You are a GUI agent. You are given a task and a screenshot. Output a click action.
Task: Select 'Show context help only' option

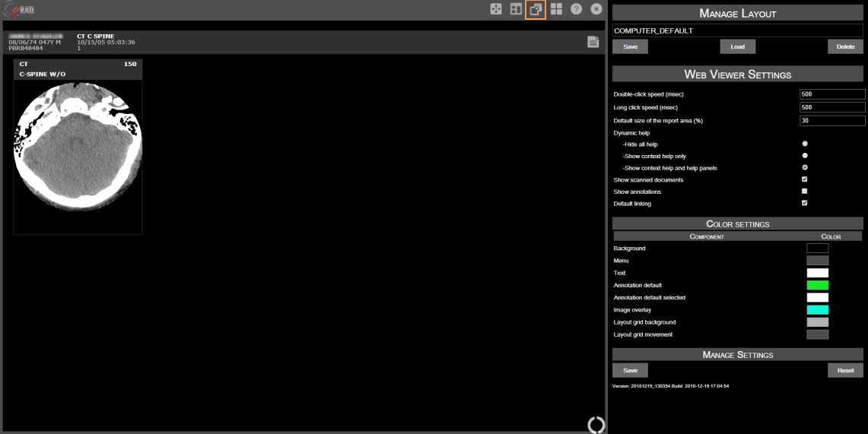[805, 156]
